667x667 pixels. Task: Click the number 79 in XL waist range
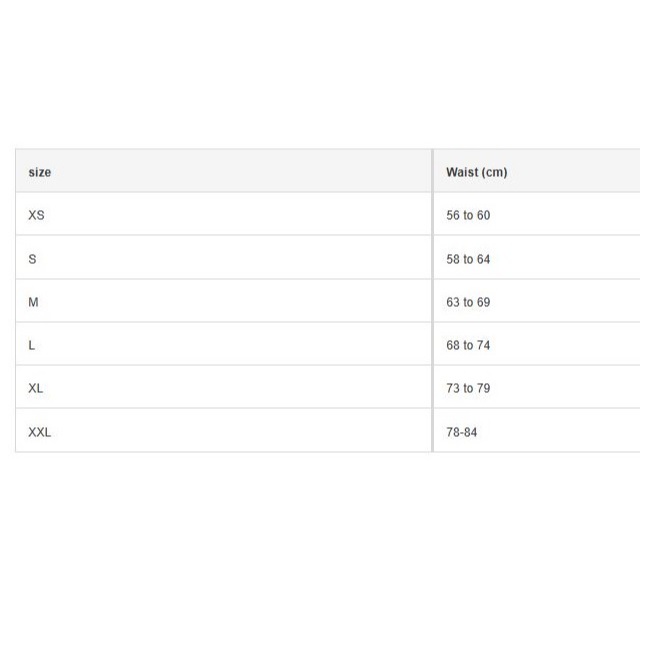(484, 388)
